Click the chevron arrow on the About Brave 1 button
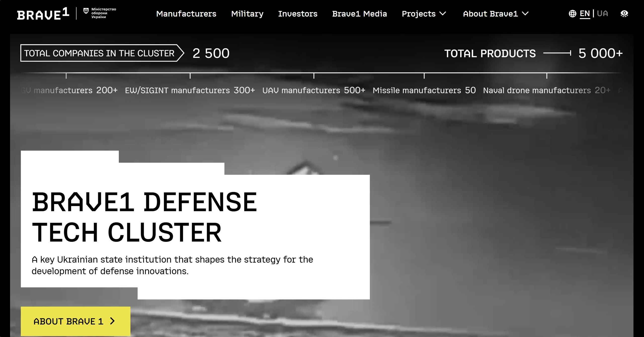Screen dimensions: 644x337 (x=112, y=321)
